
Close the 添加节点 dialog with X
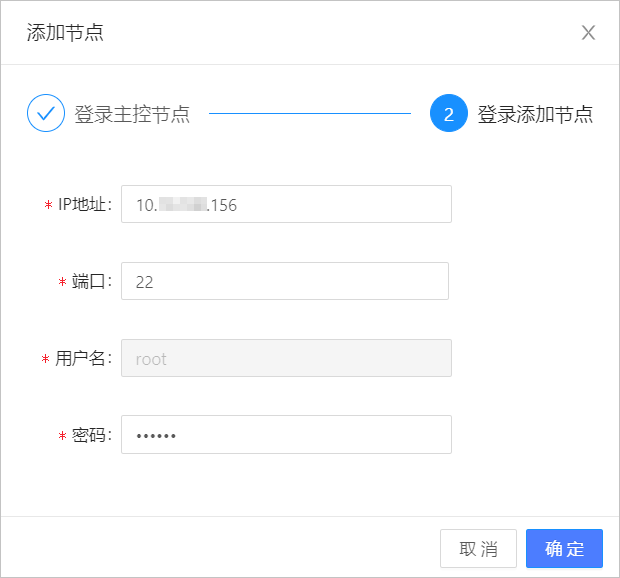588,32
